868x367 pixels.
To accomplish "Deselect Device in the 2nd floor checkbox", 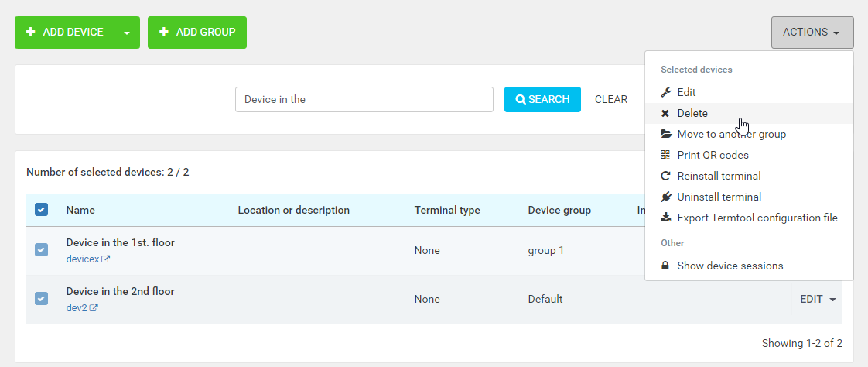I will point(42,298).
